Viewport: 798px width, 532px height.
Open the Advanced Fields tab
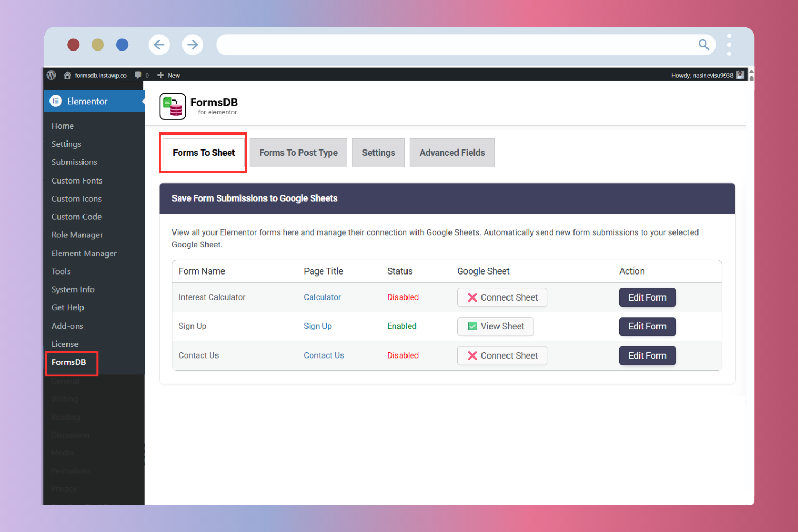coord(452,152)
